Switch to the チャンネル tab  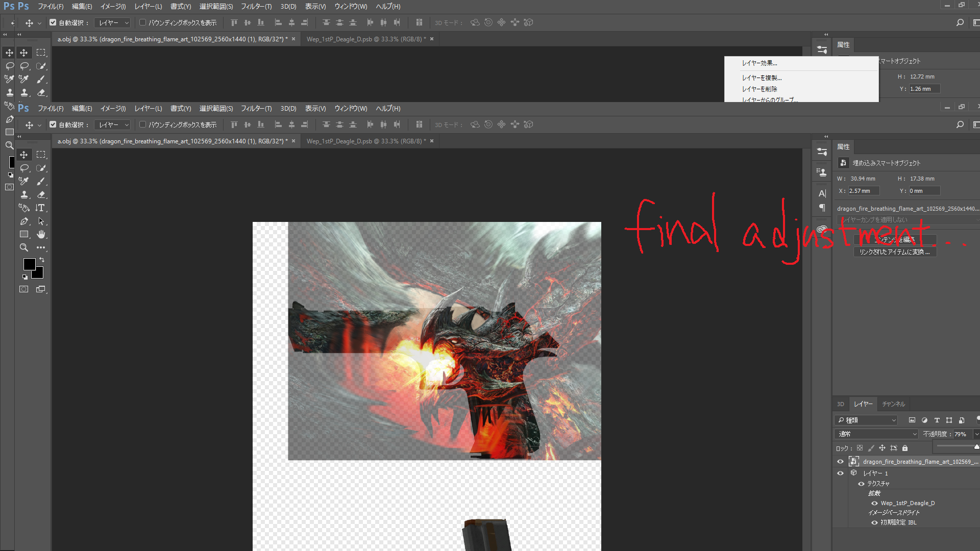tap(893, 404)
